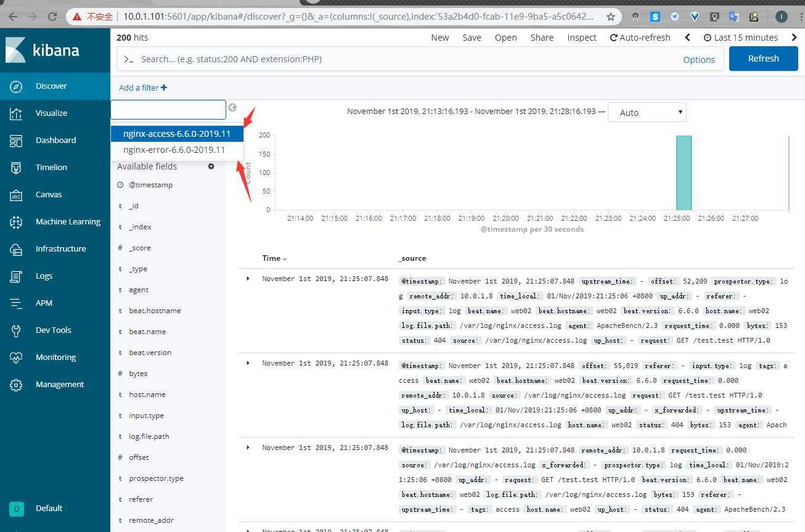This screenshot has width=805, height=532.
Task: Click Save in the top menu
Action: [x=472, y=38]
